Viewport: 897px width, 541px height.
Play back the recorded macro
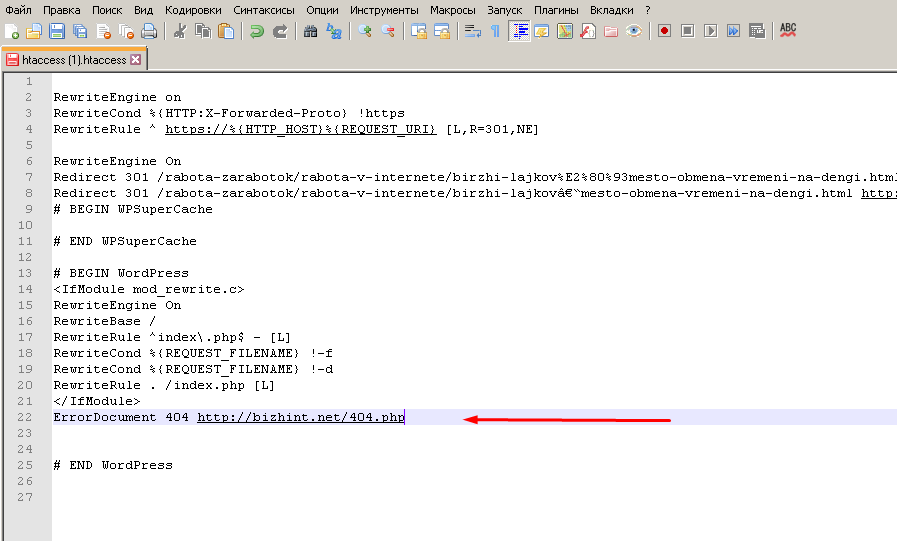coord(711,31)
